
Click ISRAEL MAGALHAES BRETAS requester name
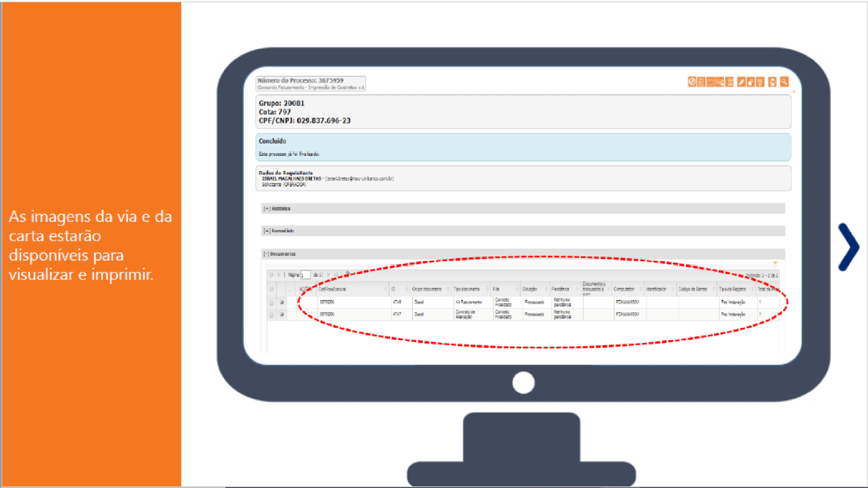291,179
